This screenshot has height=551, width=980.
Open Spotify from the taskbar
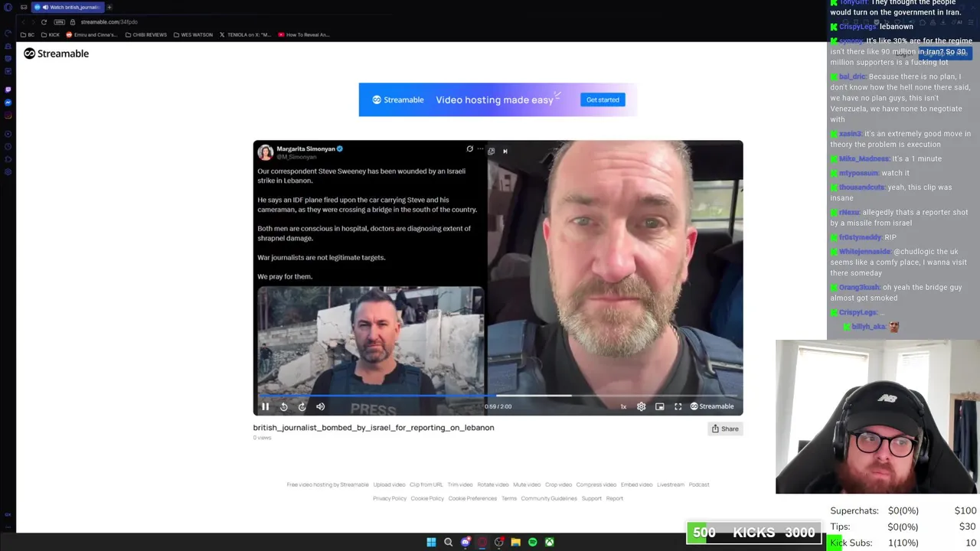[533, 542]
